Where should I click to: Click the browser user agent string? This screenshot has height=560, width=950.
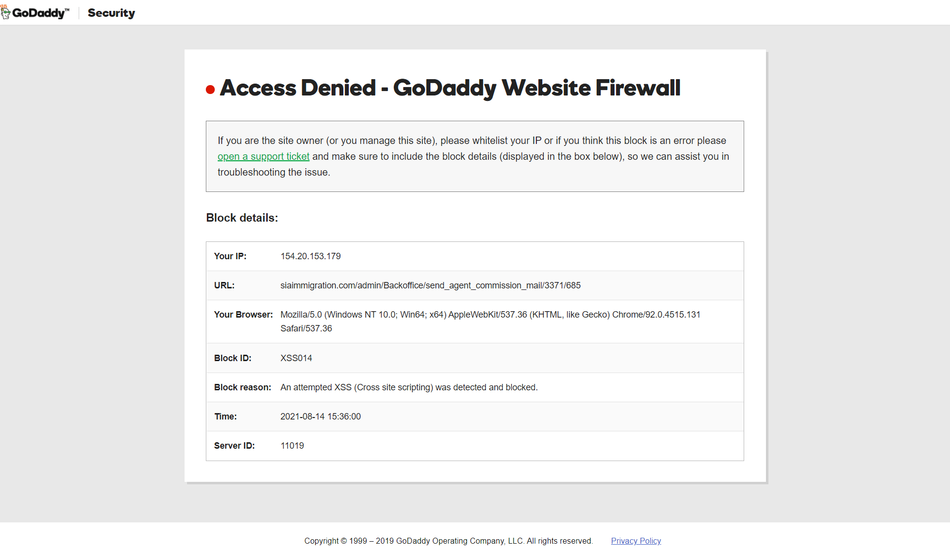490,322
